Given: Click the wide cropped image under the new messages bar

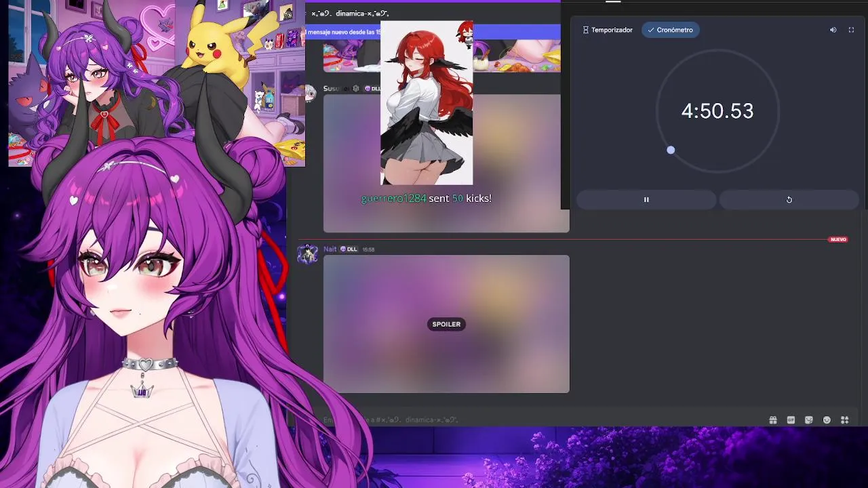Looking at the screenshot, I should [x=442, y=56].
